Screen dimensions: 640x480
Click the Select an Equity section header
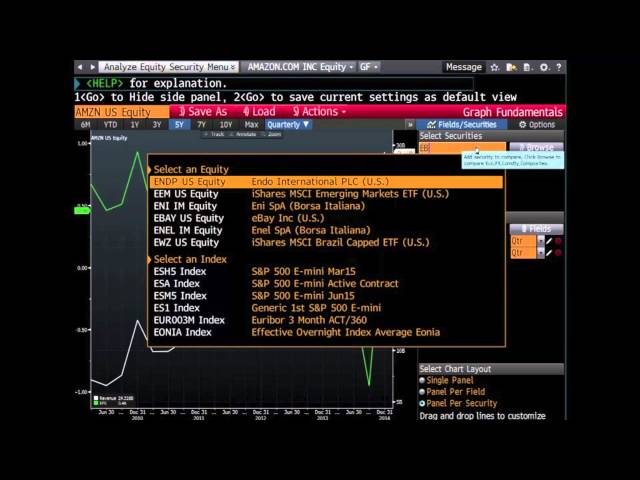pos(191,169)
